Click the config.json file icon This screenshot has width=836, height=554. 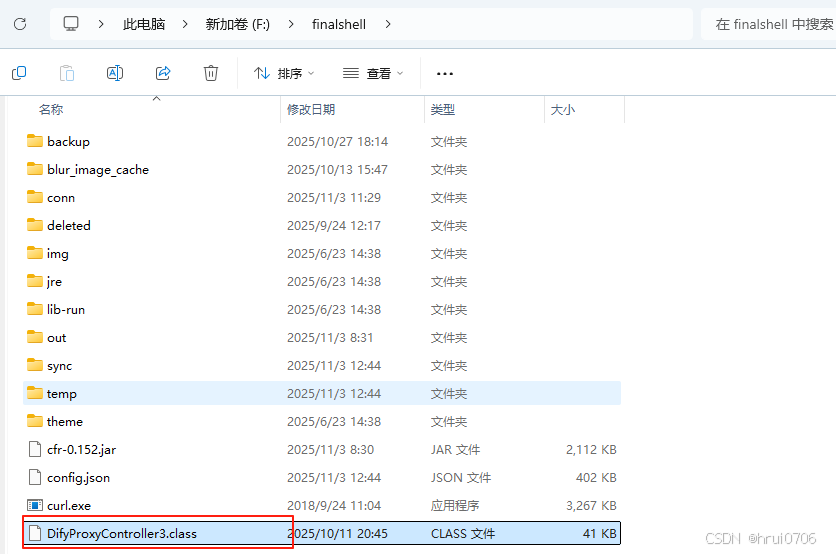(35, 477)
